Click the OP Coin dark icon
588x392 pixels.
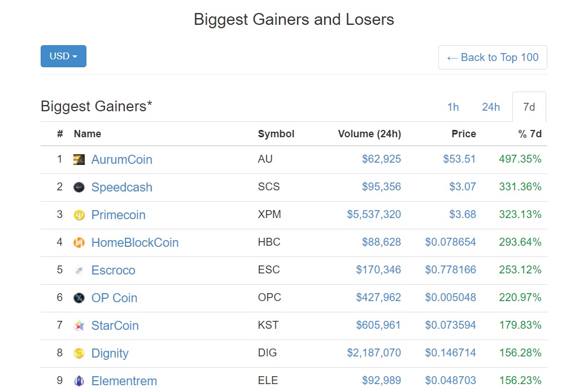pos(79,298)
